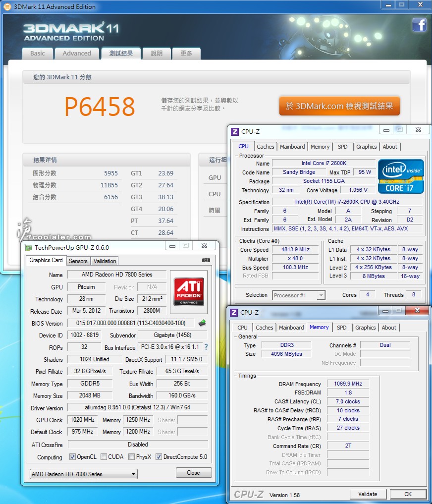Screen dimensions: 432x504
Task: Click the memory Size value 4096 MBytes
Action: click(286, 354)
